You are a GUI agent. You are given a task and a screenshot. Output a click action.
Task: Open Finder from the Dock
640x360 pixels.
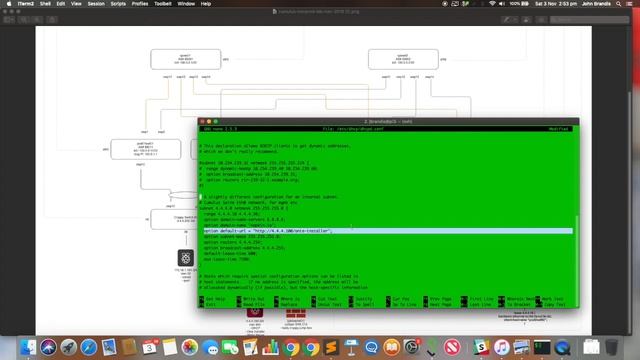pyautogui.click(x=28, y=347)
